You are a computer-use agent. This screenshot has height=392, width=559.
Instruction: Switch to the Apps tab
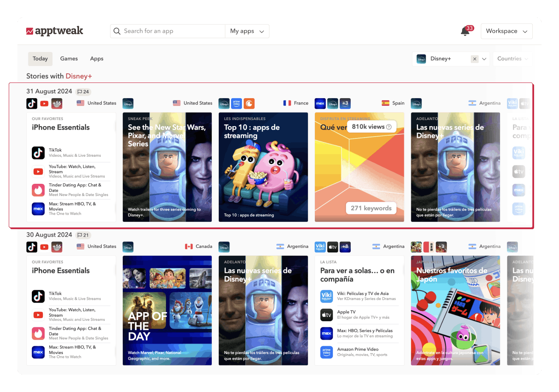click(x=97, y=58)
